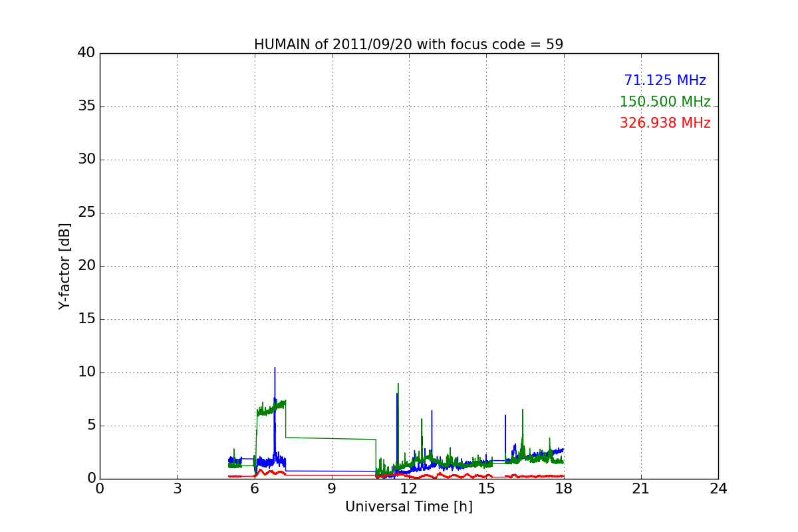
Task: Select the red 326.938 MHz legend label
Action: pos(665,123)
